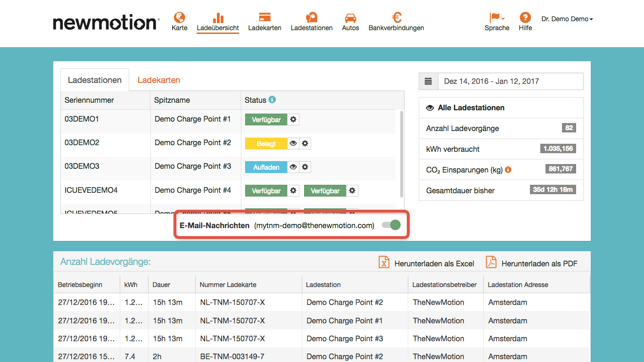Switch to the Ladekarten tab
Screen dimensions: 644x362
[159, 80]
